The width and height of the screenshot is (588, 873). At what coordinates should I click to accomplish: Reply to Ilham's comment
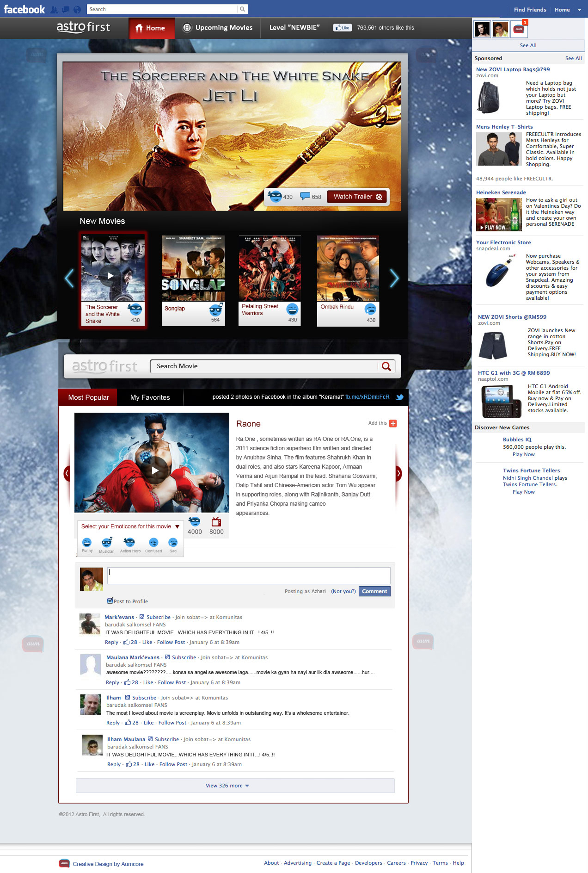tap(113, 723)
